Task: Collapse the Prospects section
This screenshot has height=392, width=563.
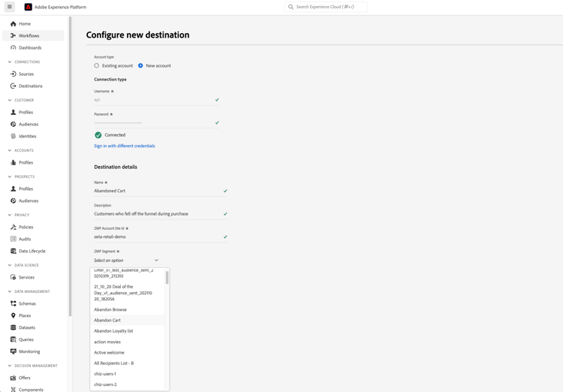Action: tap(9, 176)
